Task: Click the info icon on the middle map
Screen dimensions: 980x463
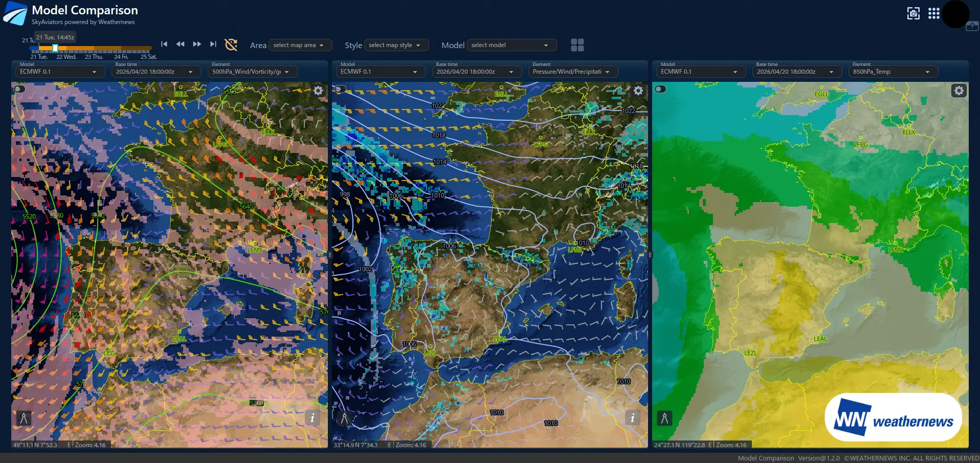Action: click(632, 417)
